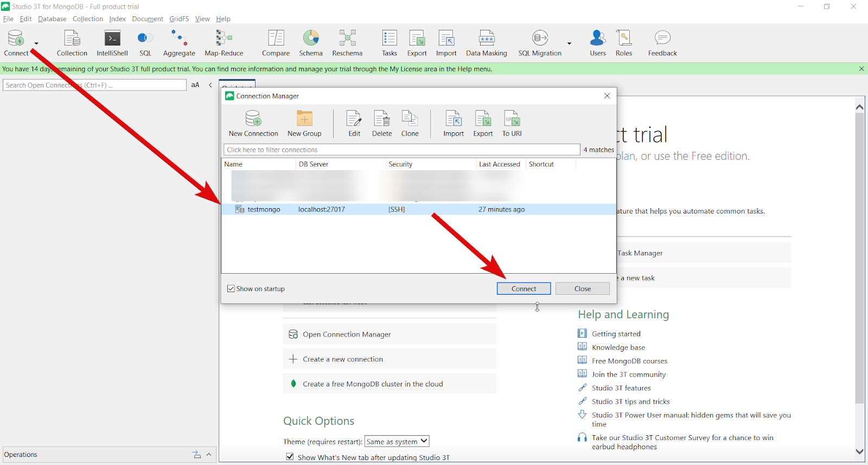Dismiss the green trial notification banner
Image resolution: width=868 pixels, height=465 pixels.
(861, 69)
